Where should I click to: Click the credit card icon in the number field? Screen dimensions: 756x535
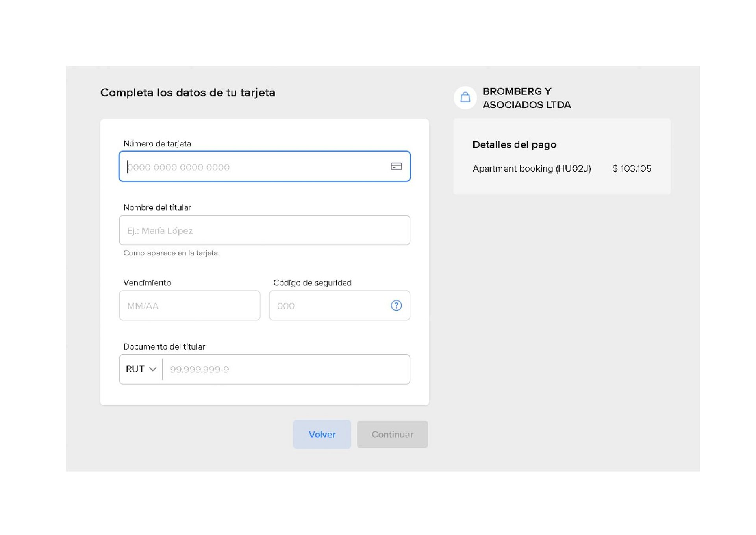[x=396, y=167]
